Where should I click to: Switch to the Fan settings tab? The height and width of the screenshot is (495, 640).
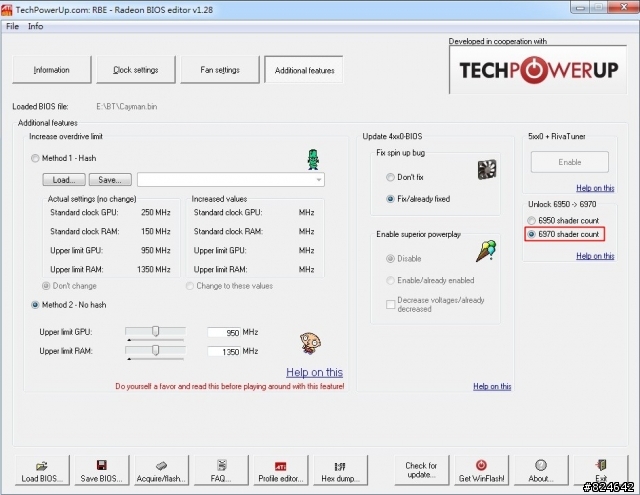[219, 70]
